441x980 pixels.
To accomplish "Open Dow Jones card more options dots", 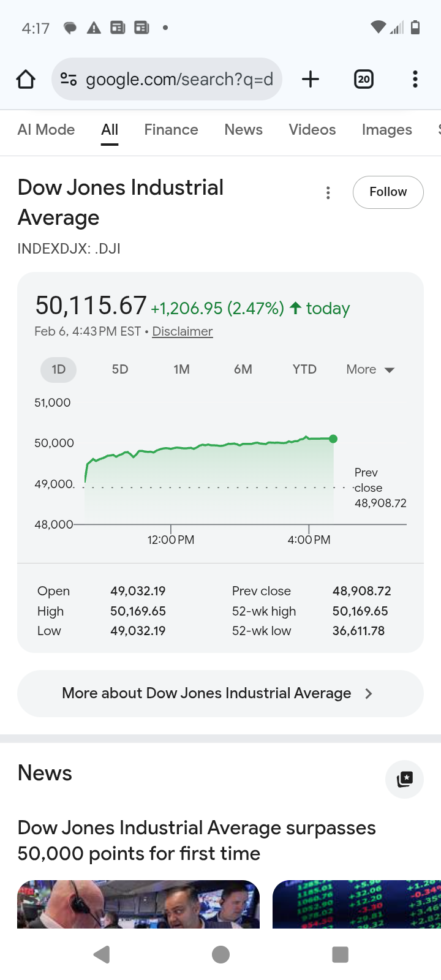I will (x=328, y=193).
